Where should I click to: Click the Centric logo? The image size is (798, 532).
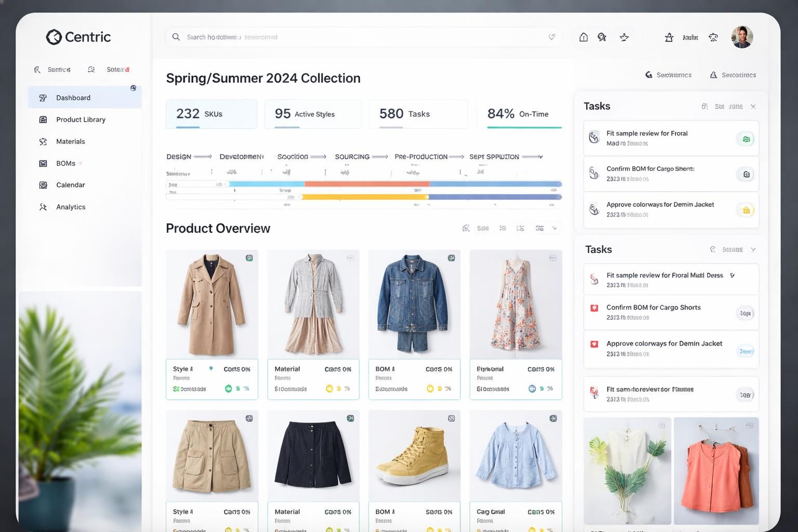(78, 37)
